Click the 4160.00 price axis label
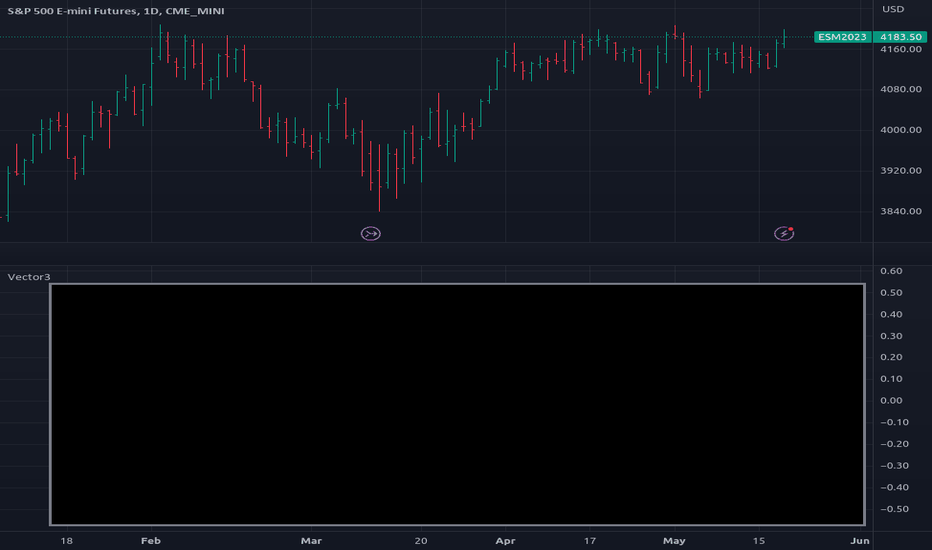The width and height of the screenshot is (932, 550). pyautogui.click(x=900, y=49)
